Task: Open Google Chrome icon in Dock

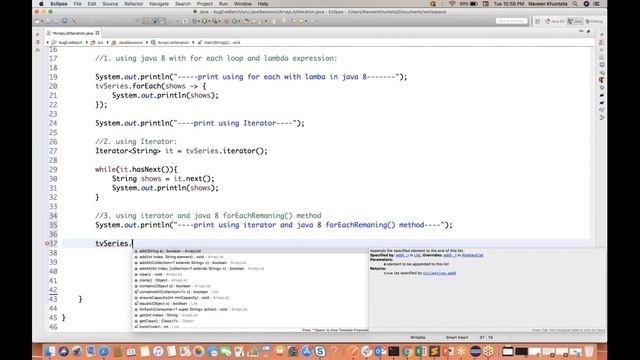Action: 407,351
